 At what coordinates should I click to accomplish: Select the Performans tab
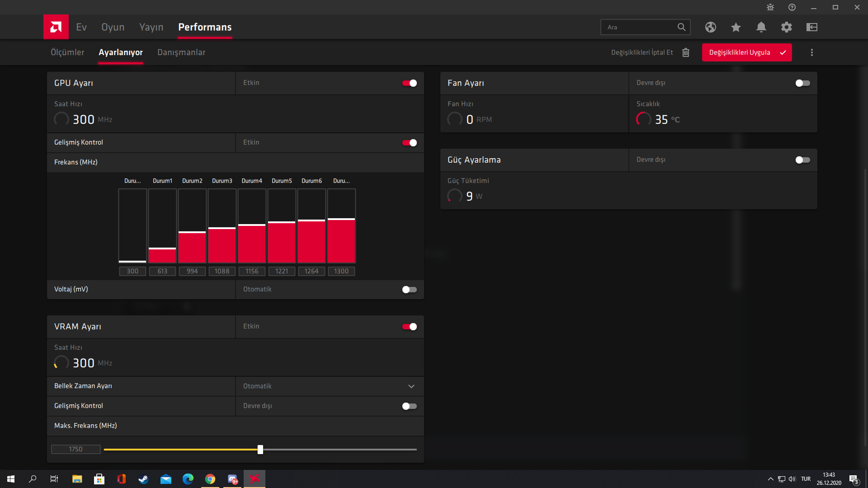coord(205,27)
